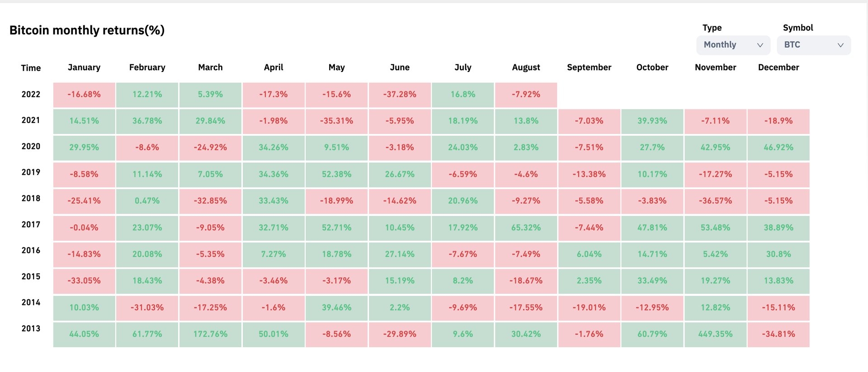868x372 pixels.
Task: Select the 2013 row label
Action: pos(31,329)
